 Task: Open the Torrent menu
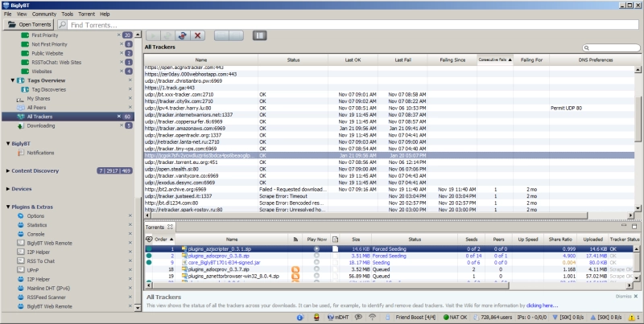(86, 14)
